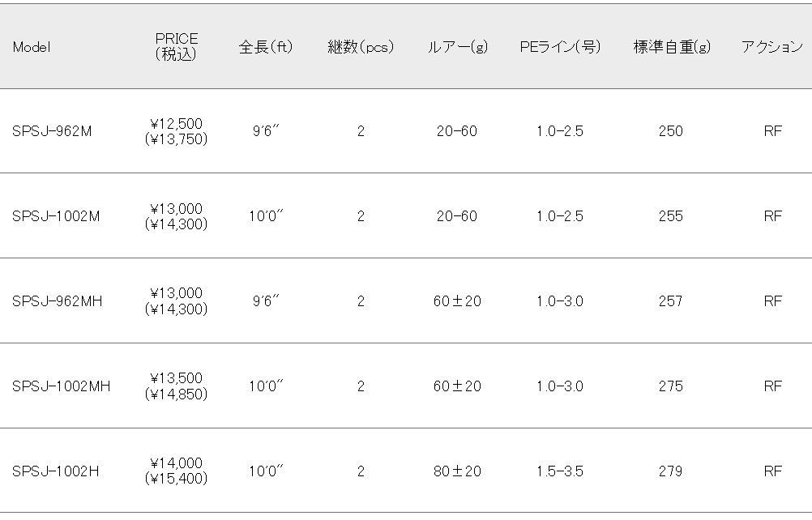Image resolution: width=812 pixels, height=520 pixels.
Task: Click the 279 standard weight cell
Action: point(671,471)
